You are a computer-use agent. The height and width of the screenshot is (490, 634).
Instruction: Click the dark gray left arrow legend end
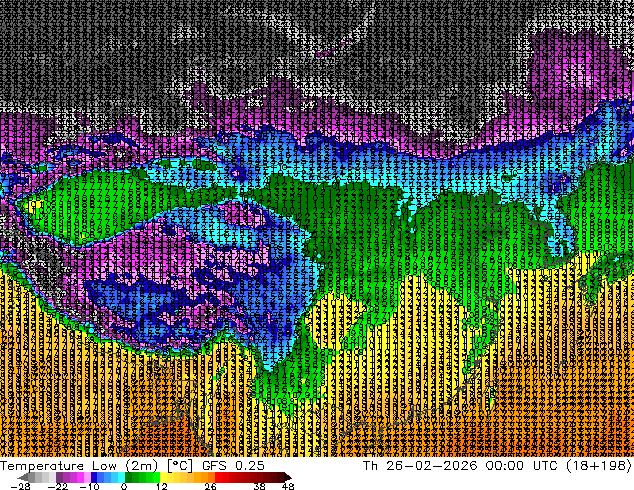tap(23, 477)
